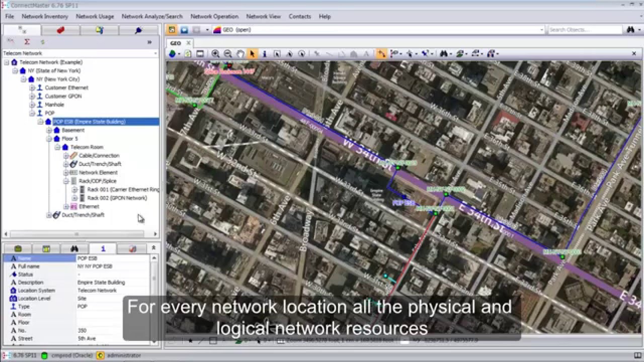Open the chart tab in properties panel
Image resolution: width=644 pixels, height=362 pixels.
[x=132, y=248]
